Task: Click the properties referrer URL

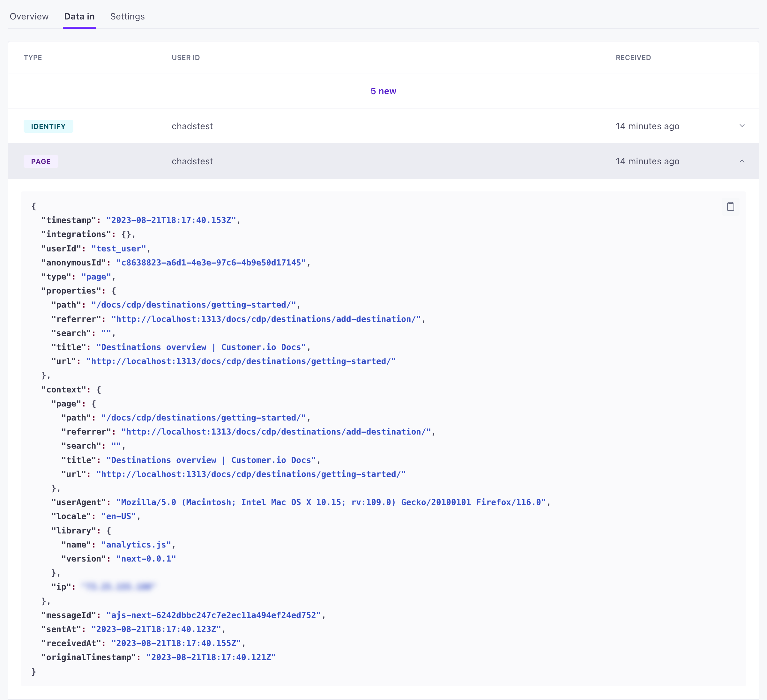Action: (266, 319)
